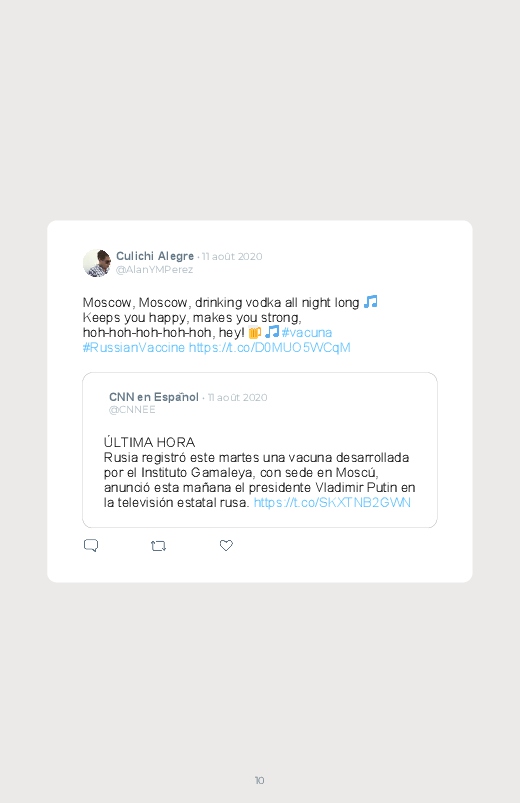Image resolution: width=520 pixels, height=803 pixels.
Task: Click the music note emoji after 'night long'
Action: [370, 302]
